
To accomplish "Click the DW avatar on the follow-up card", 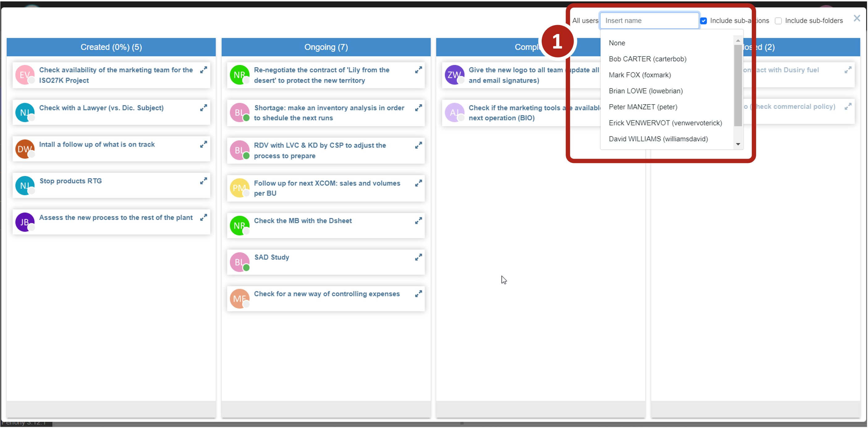I will click(25, 149).
